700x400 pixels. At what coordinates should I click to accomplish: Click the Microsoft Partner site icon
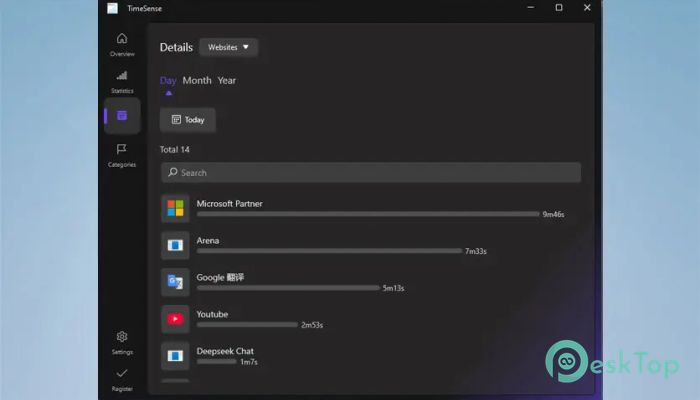pyautogui.click(x=175, y=208)
